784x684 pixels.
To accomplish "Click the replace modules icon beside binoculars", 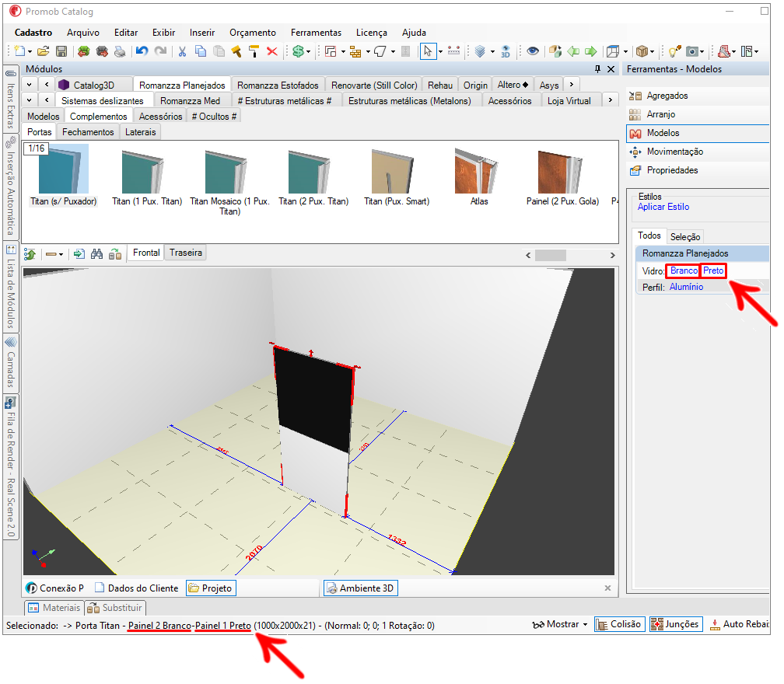I will click(115, 254).
